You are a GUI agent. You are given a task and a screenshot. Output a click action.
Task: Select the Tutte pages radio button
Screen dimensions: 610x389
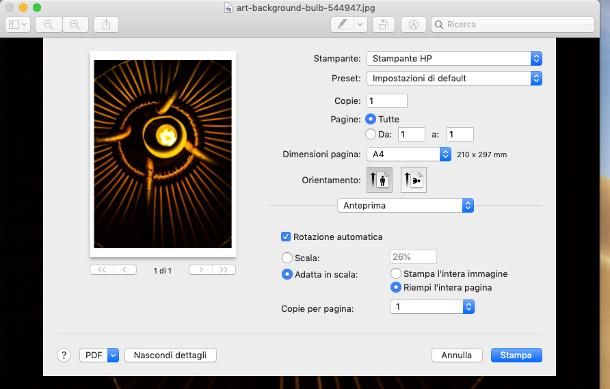pos(370,119)
